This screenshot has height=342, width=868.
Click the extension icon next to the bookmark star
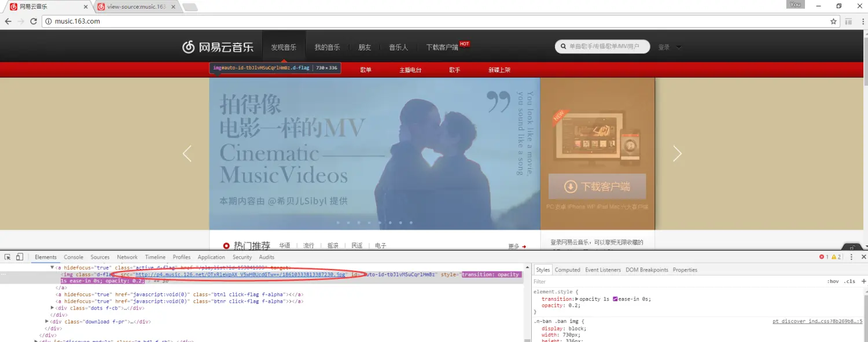point(848,21)
